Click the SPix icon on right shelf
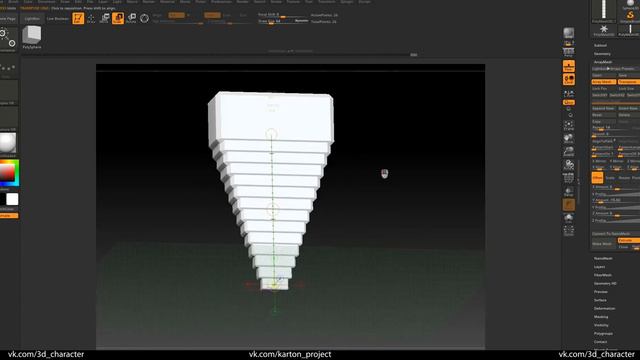This screenshot has height=360, width=640. coord(569,43)
